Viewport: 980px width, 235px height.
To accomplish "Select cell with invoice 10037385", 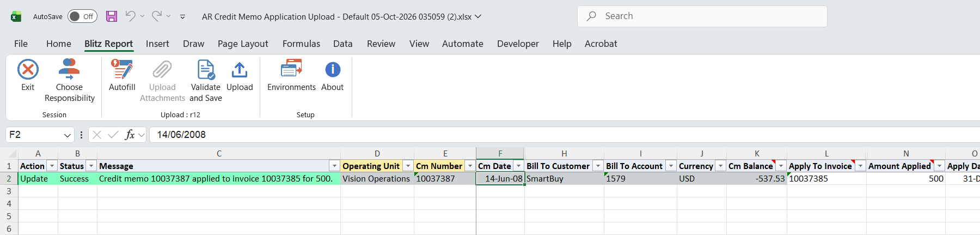I will (x=826, y=178).
